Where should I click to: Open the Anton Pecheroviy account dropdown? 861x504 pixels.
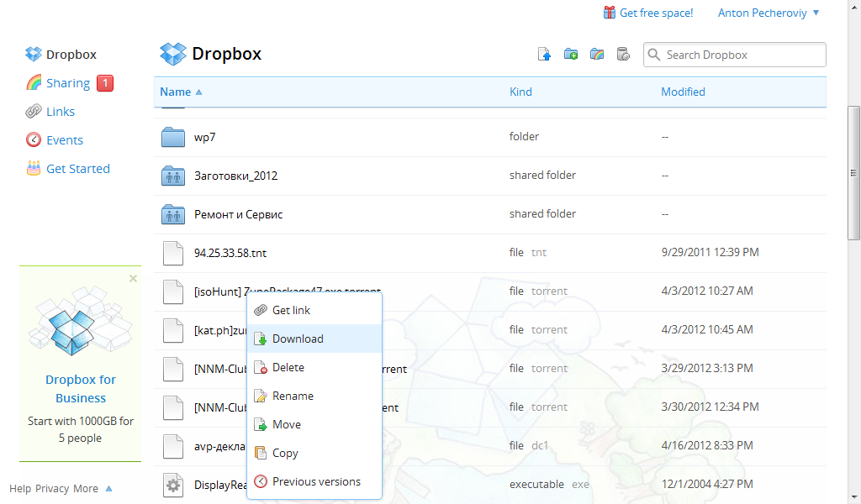tap(769, 13)
